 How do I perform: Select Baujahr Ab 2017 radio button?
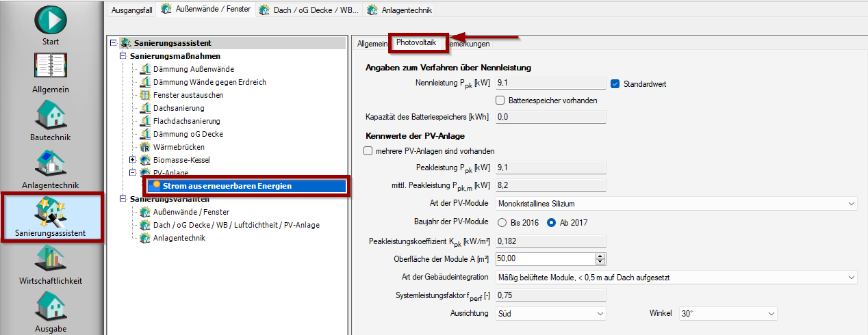[551, 222]
